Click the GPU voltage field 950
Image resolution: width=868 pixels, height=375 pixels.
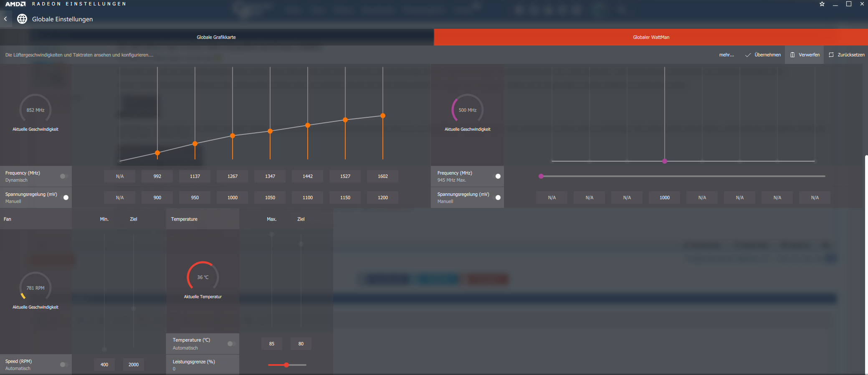195,198
